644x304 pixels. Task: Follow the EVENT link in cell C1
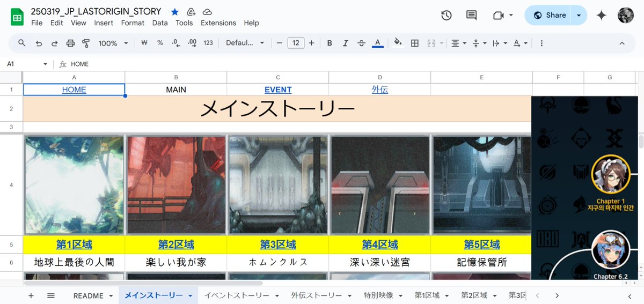click(278, 90)
